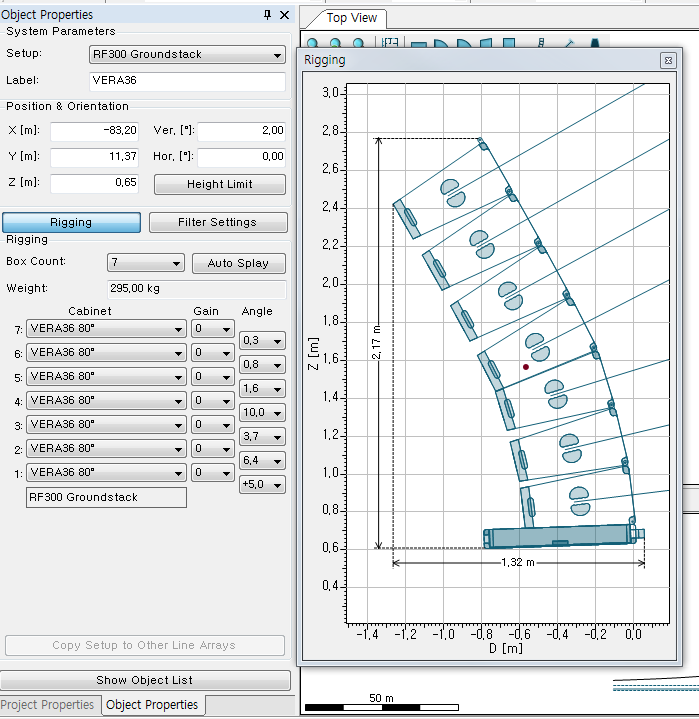Viewport: 699px width, 719px height.
Task: Click the Height Limit button
Action: (220, 184)
